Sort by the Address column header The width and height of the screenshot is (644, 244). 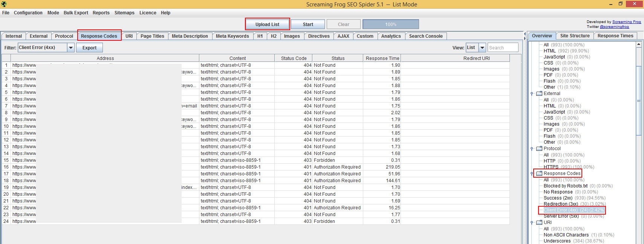105,58
